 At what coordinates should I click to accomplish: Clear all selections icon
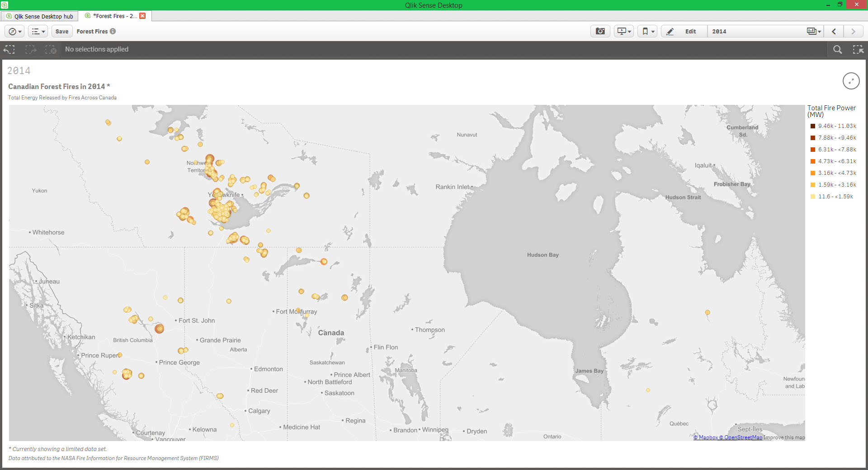(x=51, y=49)
